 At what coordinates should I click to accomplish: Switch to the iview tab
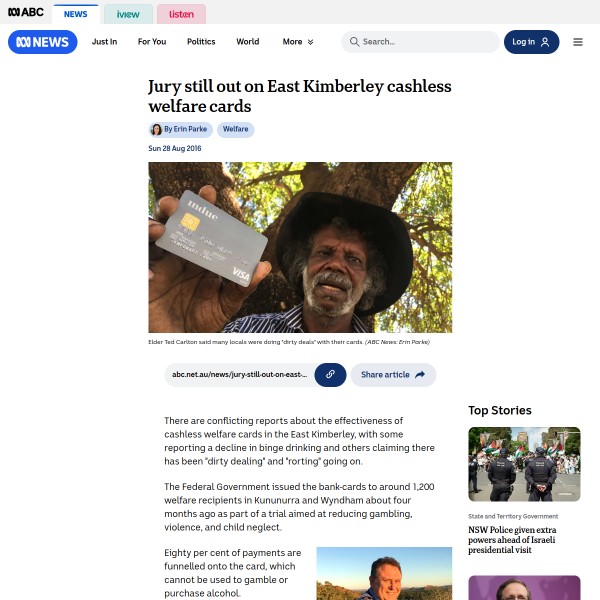(128, 14)
